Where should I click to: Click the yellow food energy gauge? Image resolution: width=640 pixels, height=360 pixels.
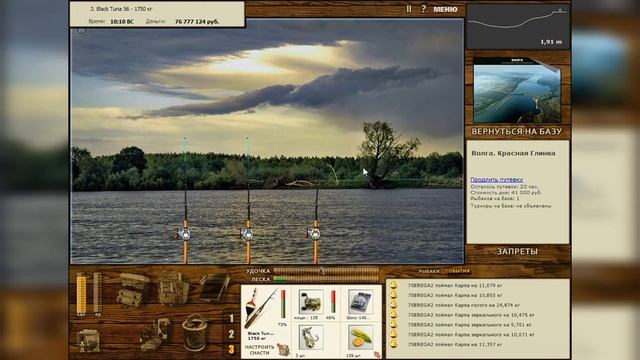pos(82,293)
